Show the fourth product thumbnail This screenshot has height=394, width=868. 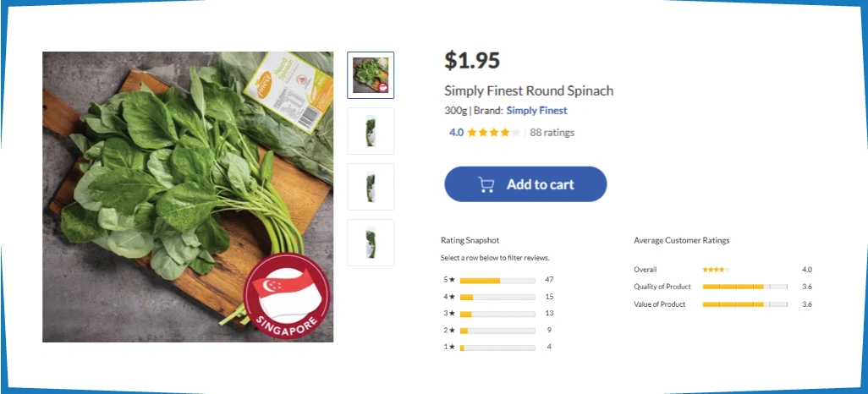[x=371, y=243]
